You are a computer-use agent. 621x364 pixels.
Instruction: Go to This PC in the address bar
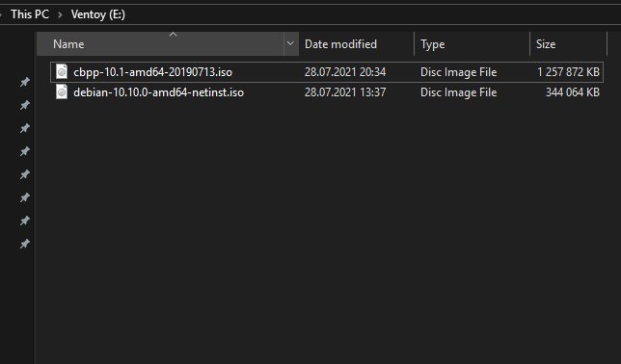click(30, 14)
